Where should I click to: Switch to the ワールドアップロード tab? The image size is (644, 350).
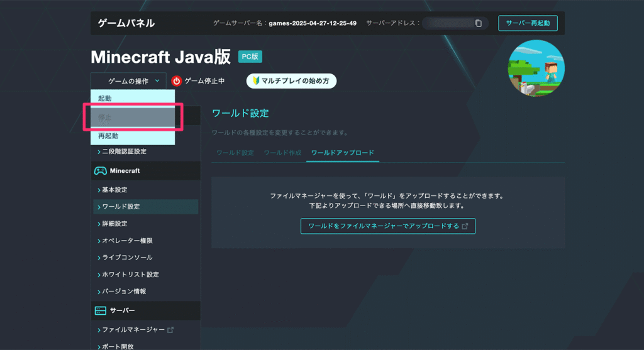click(x=343, y=153)
